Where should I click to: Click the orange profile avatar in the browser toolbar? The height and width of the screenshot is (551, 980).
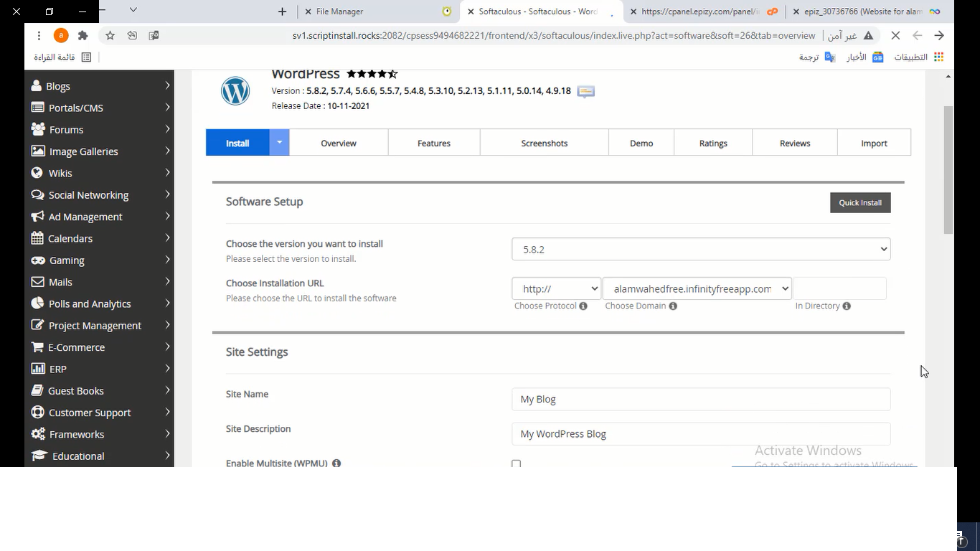click(61, 35)
